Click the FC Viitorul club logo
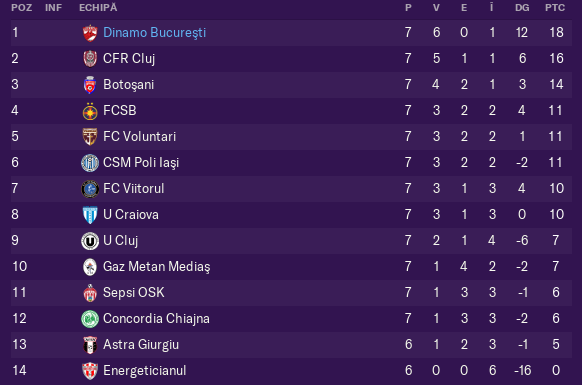The height and width of the screenshot is (385, 582). (x=90, y=189)
